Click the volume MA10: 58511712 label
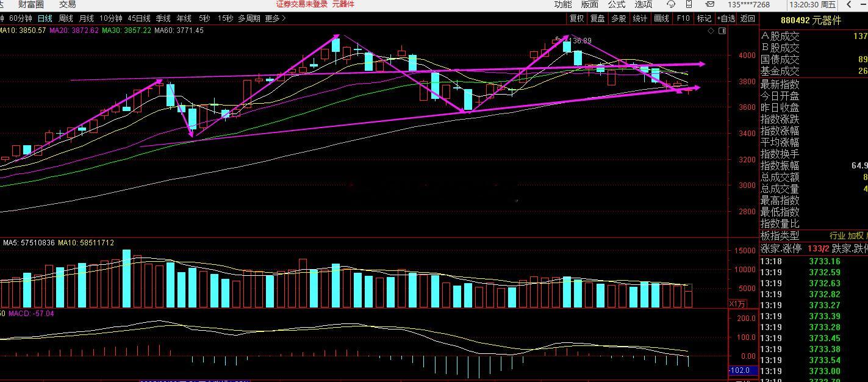Image resolution: width=868 pixels, height=382 pixels. 86,243
